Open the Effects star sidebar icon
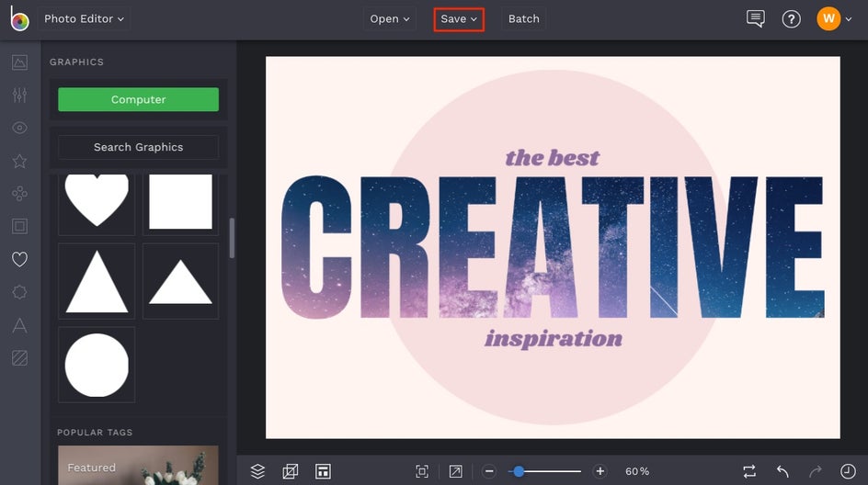The width and height of the screenshot is (868, 485). coord(19,161)
